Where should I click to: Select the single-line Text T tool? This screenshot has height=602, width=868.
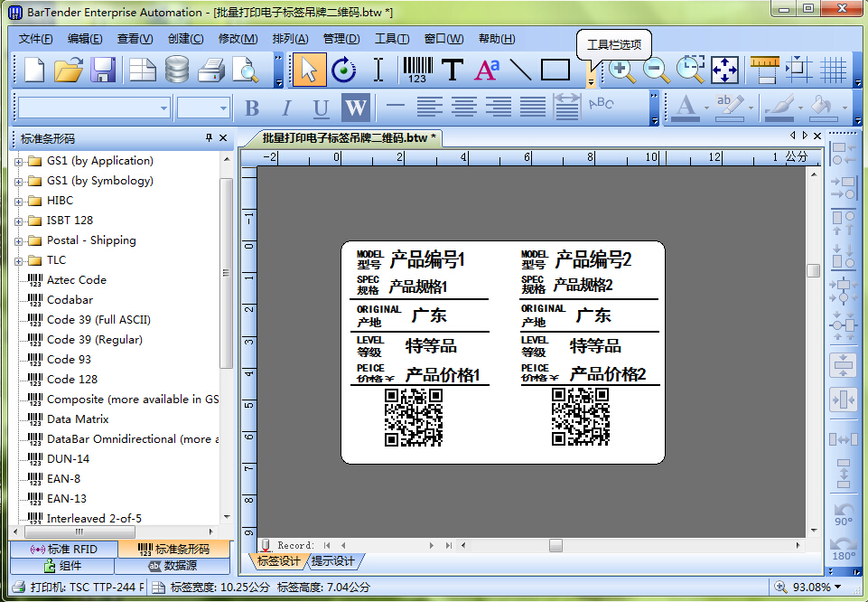[453, 71]
